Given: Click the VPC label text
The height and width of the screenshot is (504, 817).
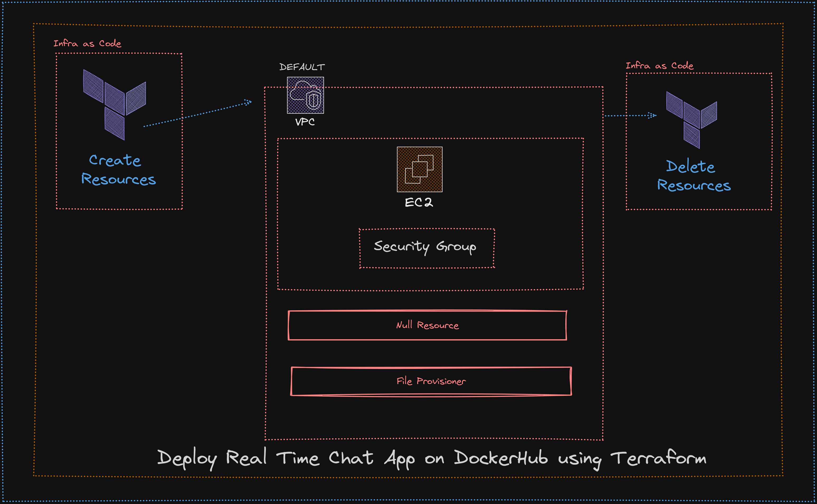Looking at the screenshot, I should (x=305, y=122).
